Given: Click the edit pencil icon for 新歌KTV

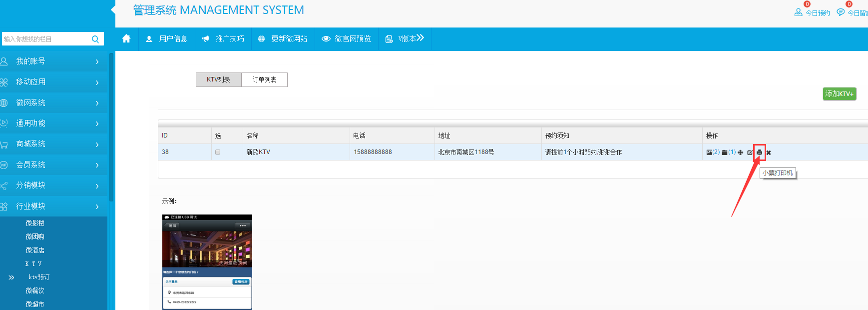Looking at the screenshot, I should pyautogui.click(x=750, y=152).
